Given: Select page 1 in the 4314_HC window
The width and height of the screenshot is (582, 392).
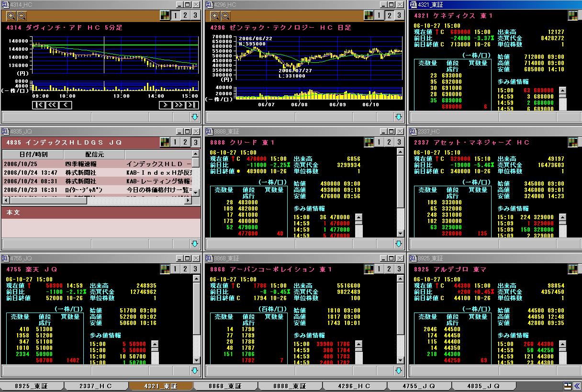Looking at the screenshot, I should tap(176, 15).
